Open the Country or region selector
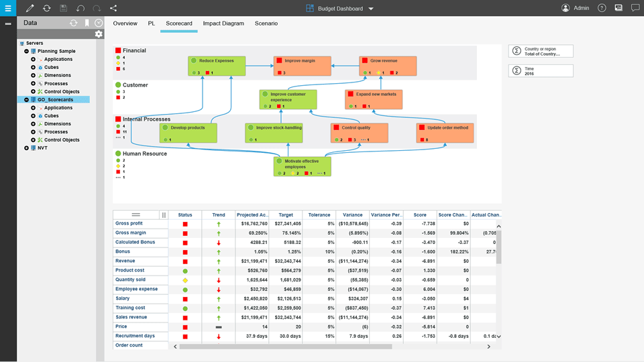 541,52
